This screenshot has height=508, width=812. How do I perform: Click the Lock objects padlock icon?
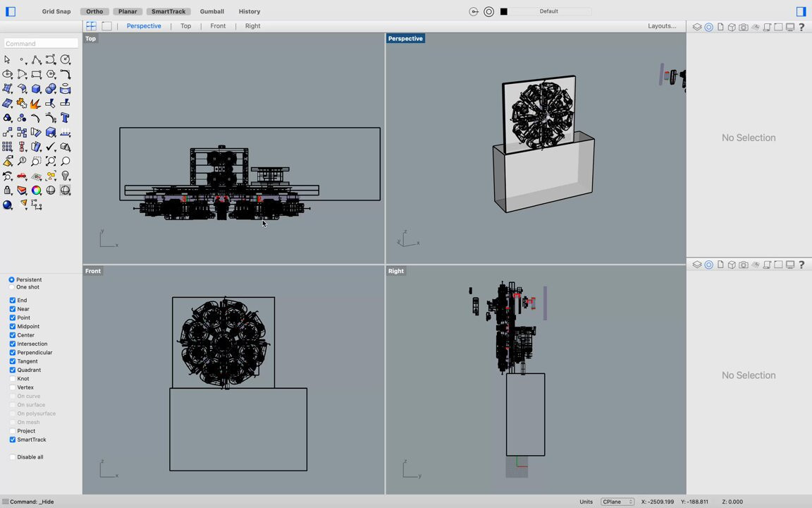[x=8, y=190]
